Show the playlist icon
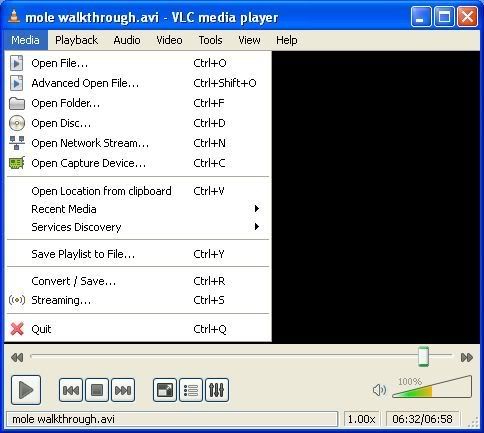484x433 pixels. click(191, 390)
